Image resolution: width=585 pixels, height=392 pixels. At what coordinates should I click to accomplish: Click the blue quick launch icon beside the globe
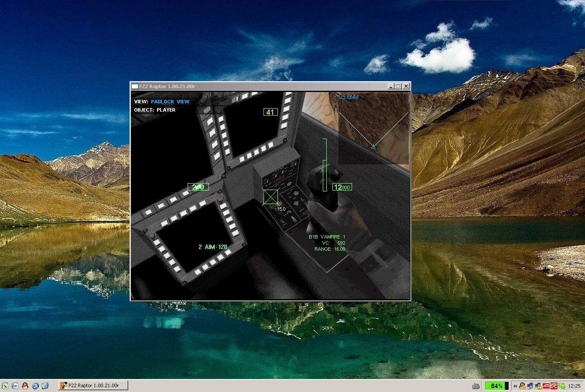45,385
